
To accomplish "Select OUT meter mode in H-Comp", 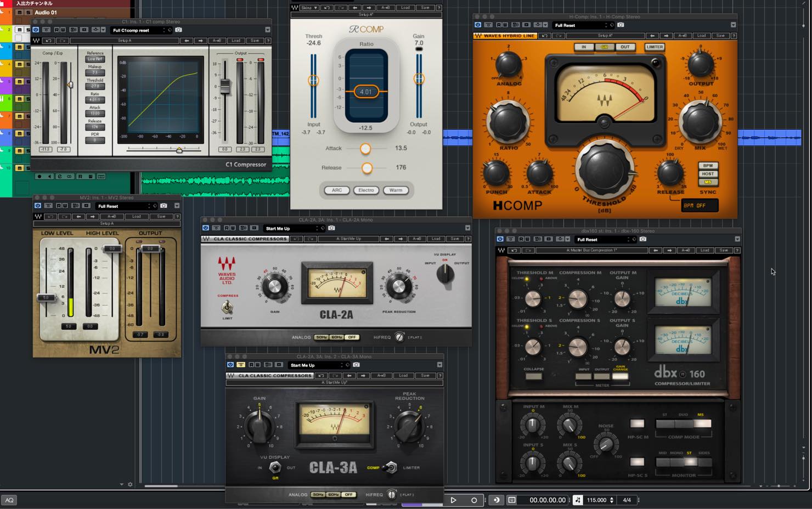I will point(625,47).
